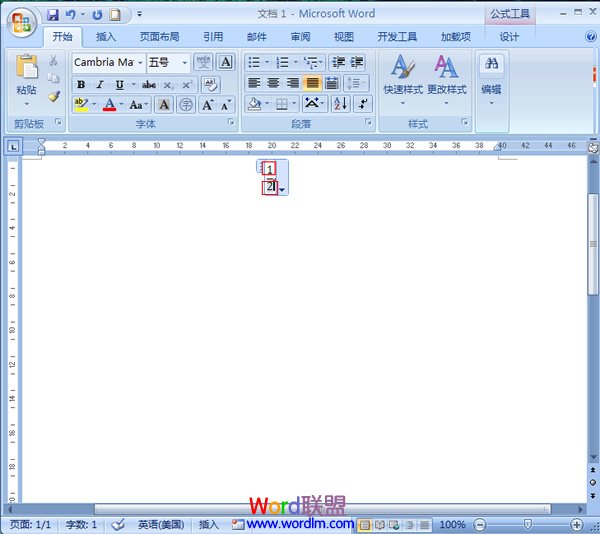Toggle justified text alignment
Viewport: 600px width, 534px height.
(x=312, y=83)
